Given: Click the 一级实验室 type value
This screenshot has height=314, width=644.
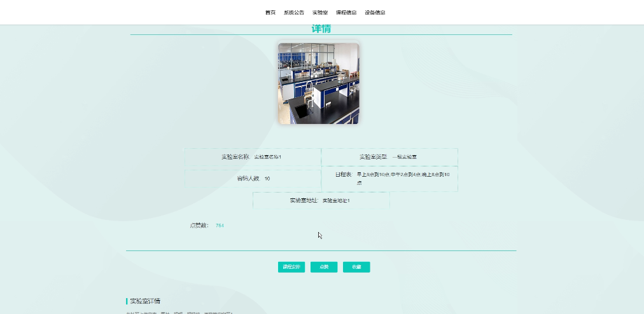Looking at the screenshot, I should click(405, 157).
